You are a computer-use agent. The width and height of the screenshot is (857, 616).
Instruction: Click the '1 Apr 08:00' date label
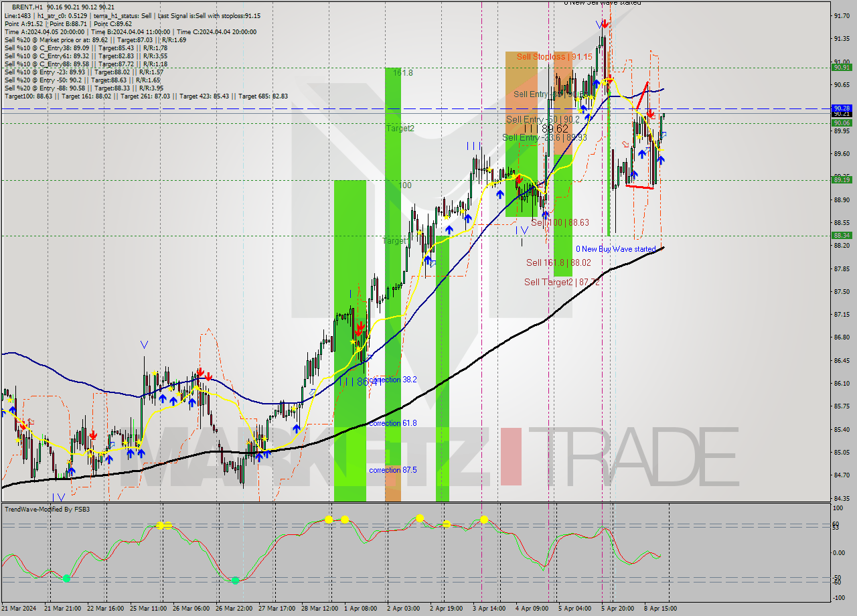[360, 609]
